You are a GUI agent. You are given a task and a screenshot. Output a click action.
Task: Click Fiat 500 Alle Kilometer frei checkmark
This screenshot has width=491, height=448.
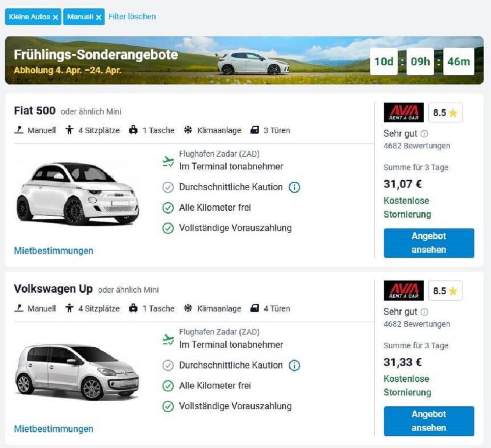pos(168,208)
